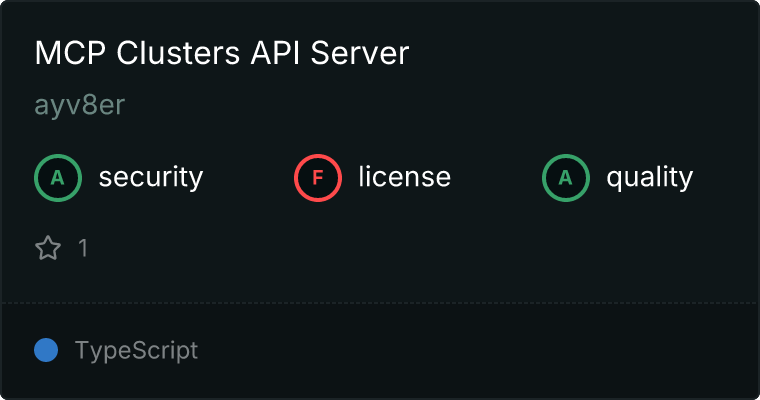Image resolution: width=760 pixels, height=400 pixels.
Task: Click the letter A inside the quality circle
Action: click(x=566, y=178)
